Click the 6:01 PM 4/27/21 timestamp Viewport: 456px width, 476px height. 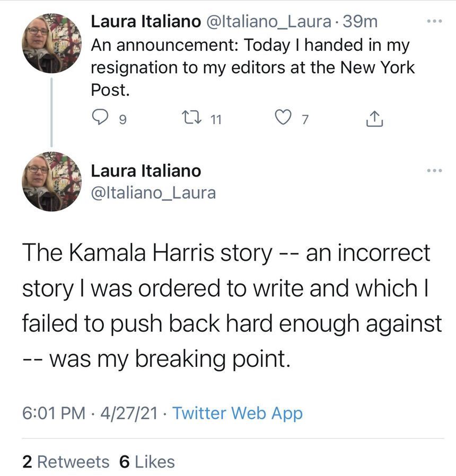point(90,413)
